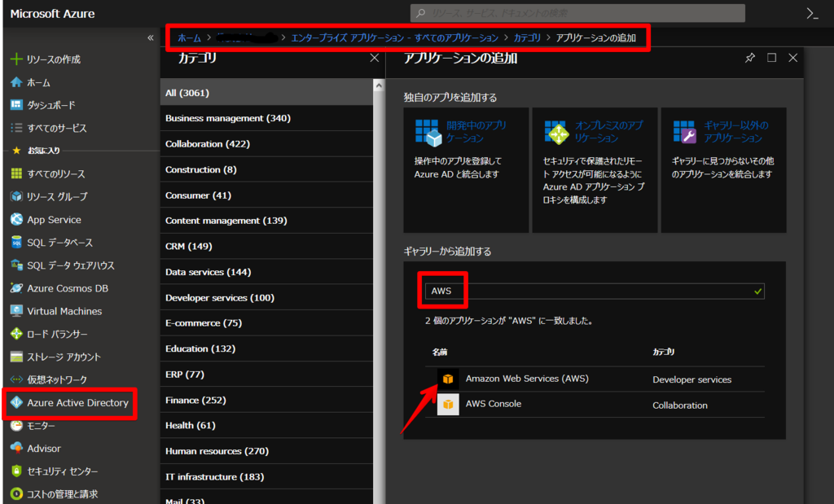Select Collaboration (422) category

(x=266, y=143)
